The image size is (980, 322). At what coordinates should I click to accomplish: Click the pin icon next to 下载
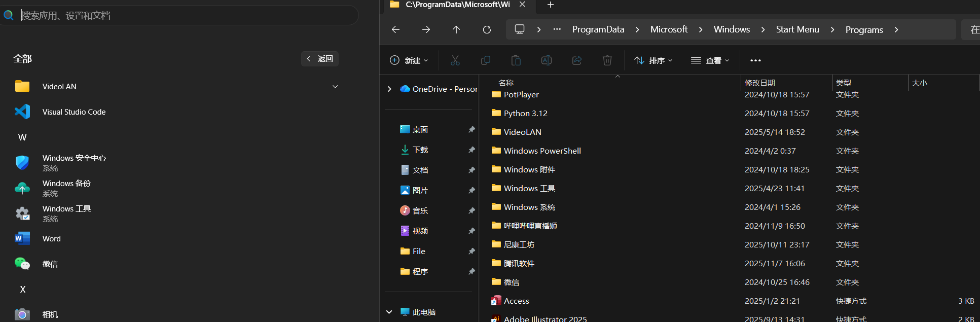coord(471,150)
